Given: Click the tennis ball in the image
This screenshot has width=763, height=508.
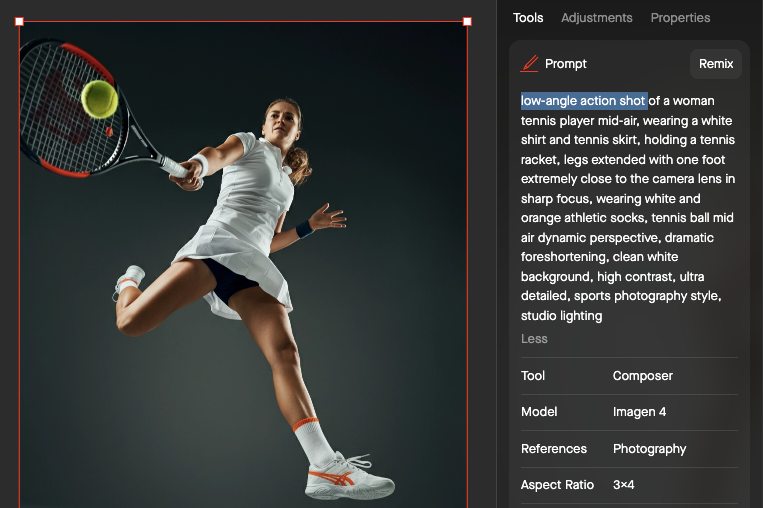Looking at the screenshot, I should (99, 99).
